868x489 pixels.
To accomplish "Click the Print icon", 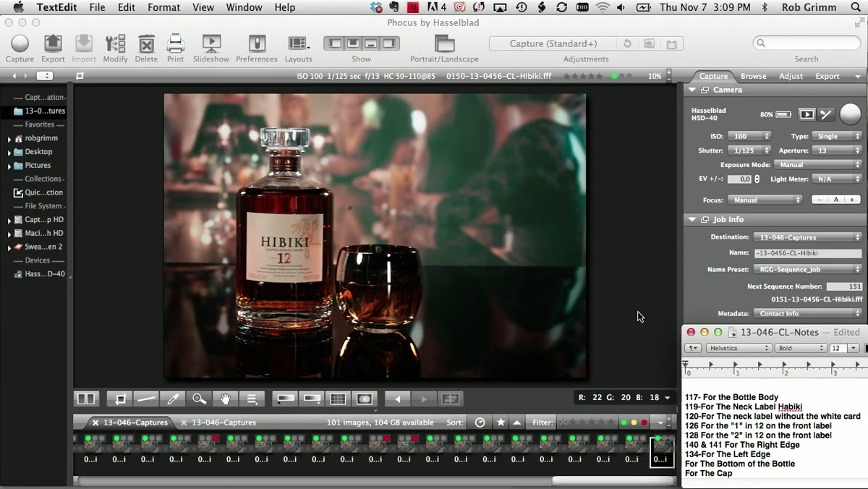I will [175, 43].
